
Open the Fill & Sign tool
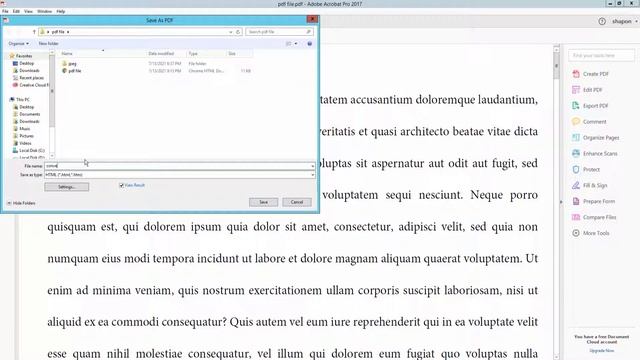(589, 185)
